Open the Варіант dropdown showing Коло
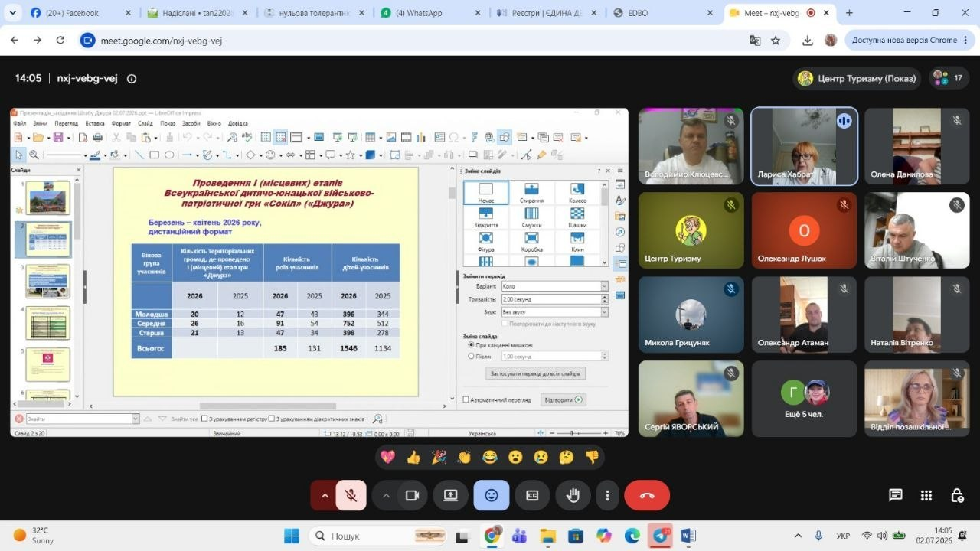This screenshot has width=980, height=551. (x=554, y=286)
